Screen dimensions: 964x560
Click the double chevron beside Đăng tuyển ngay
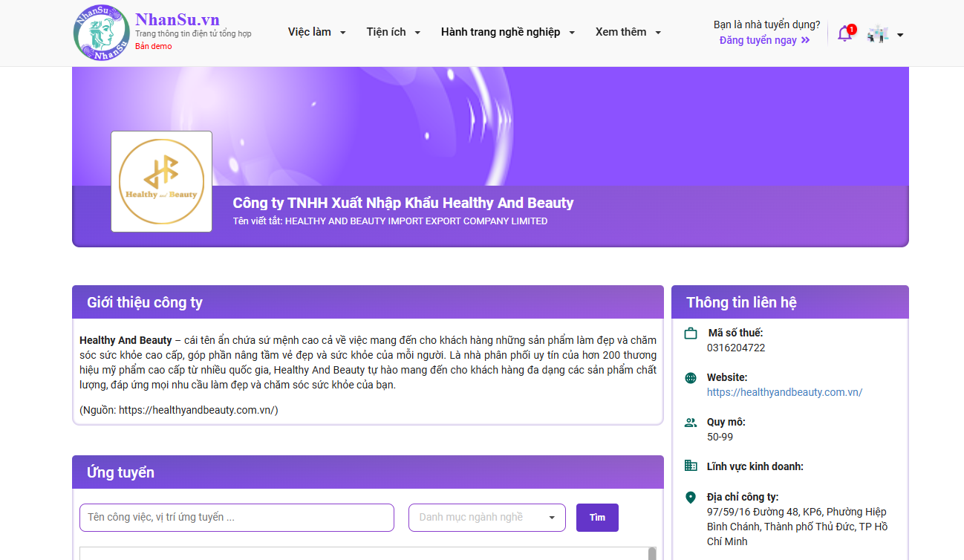click(805, 41)
